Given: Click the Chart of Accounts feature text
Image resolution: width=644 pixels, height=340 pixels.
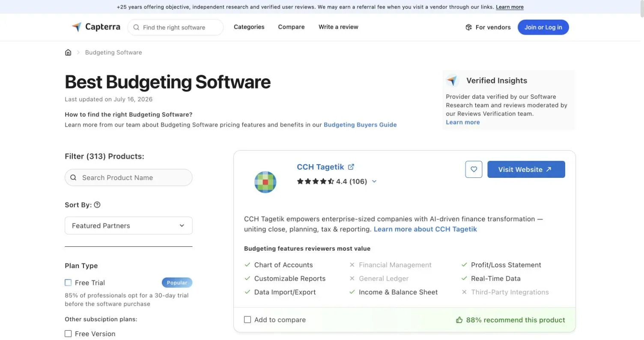Looking at the screenshot, I should (283, 265).
